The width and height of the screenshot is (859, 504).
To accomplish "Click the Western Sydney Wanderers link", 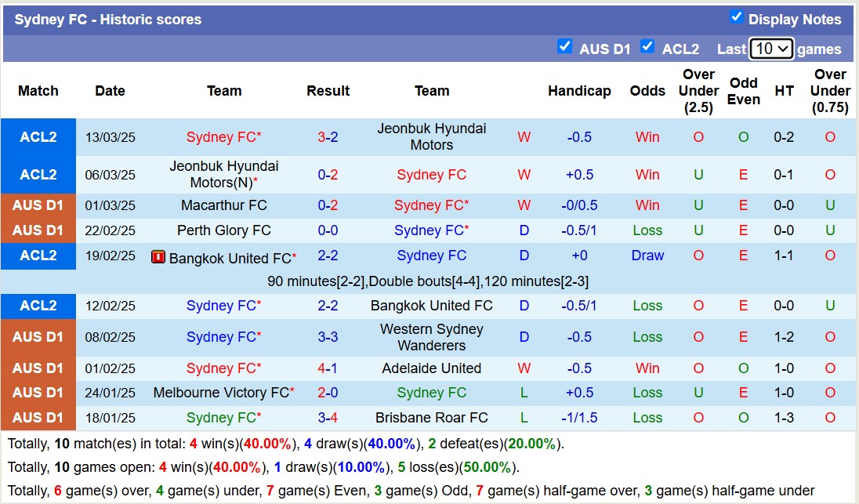I will pos(432,337).
